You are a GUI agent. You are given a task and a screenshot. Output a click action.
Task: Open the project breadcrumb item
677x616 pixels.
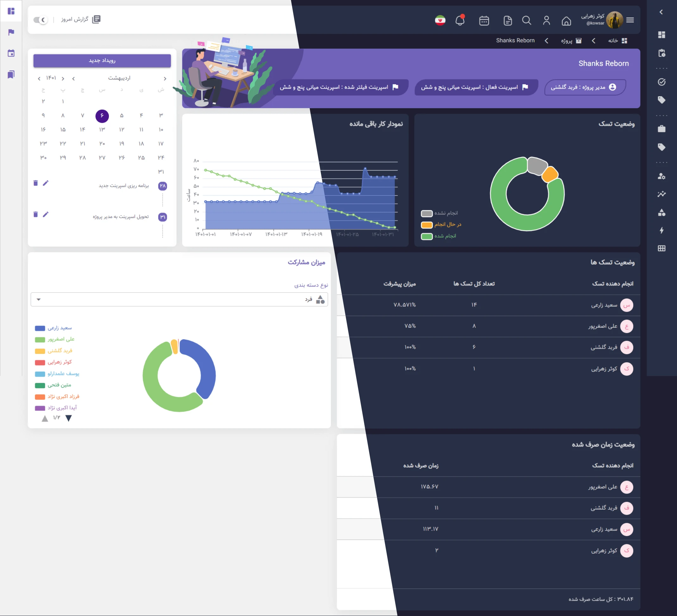coord(571,40)
